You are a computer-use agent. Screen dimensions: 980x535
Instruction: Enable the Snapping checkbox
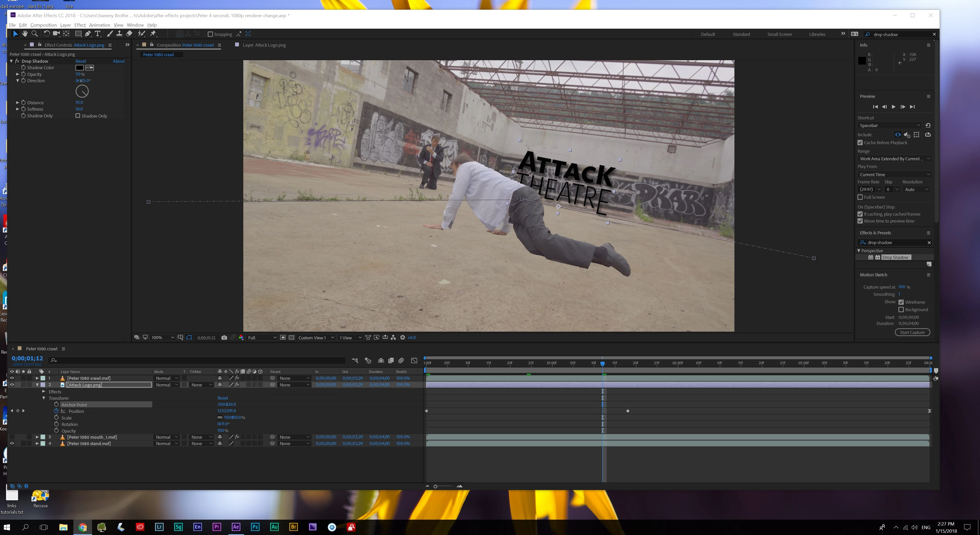210,34
